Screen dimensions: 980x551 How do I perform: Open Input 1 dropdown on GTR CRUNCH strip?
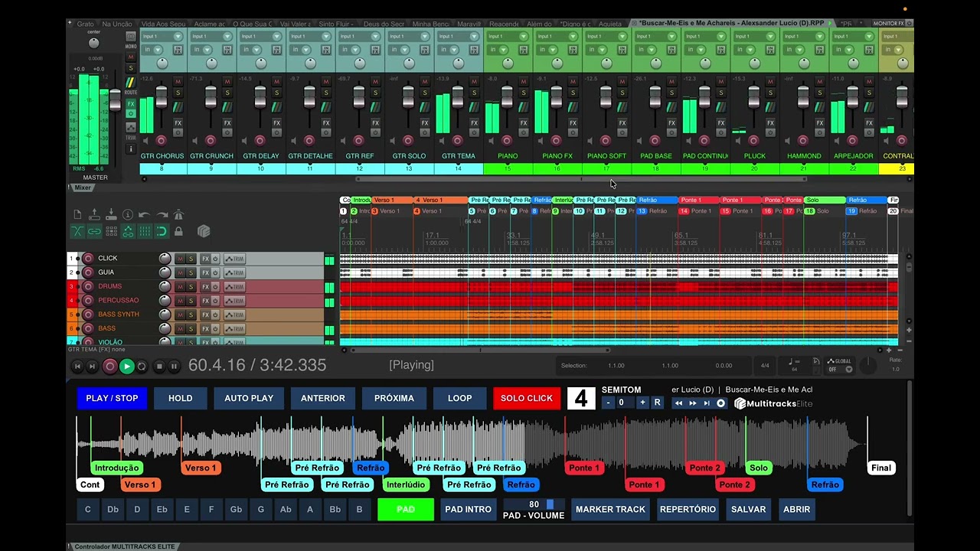211,36
